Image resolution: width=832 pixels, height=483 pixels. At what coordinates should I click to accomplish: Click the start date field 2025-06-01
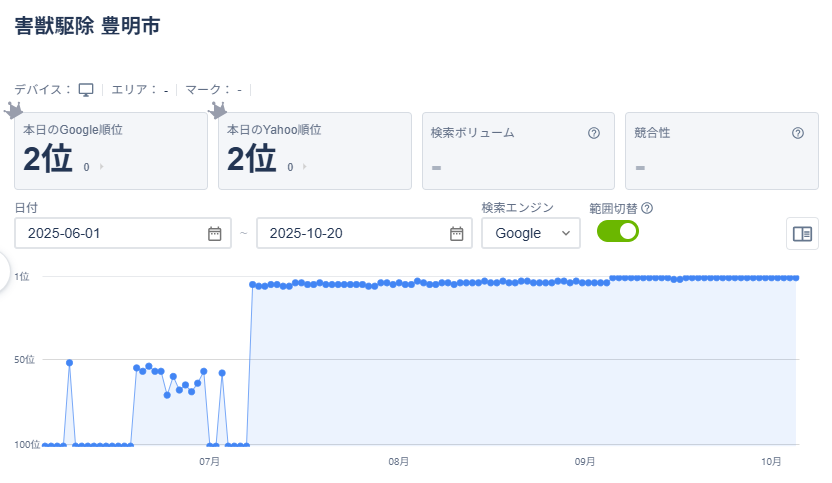[110, 233]
